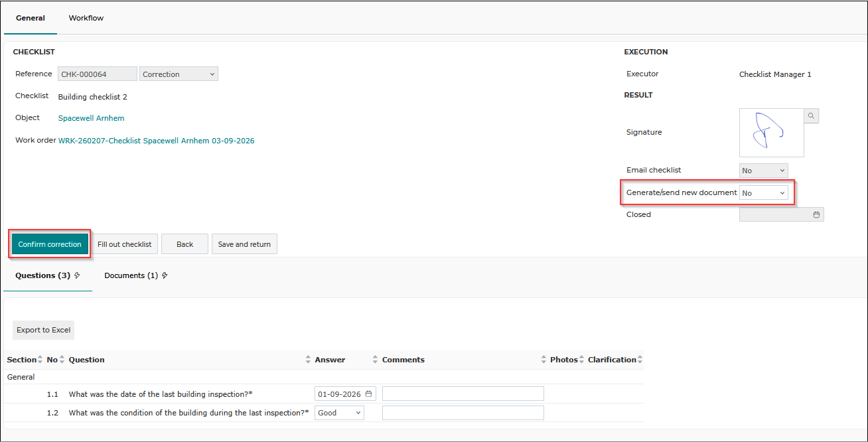Select the text "Checklist Manager 1"
The image size is (868, 442).
775,74
